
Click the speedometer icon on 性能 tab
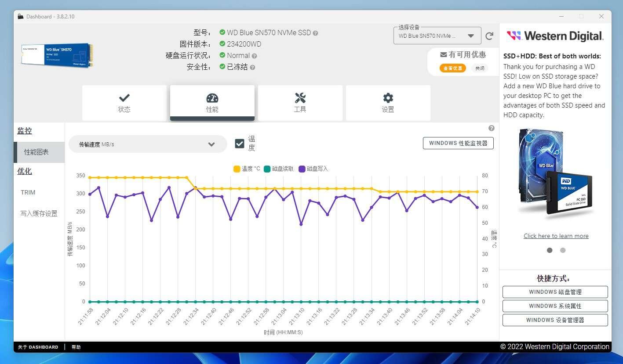(x=212, y=97)
